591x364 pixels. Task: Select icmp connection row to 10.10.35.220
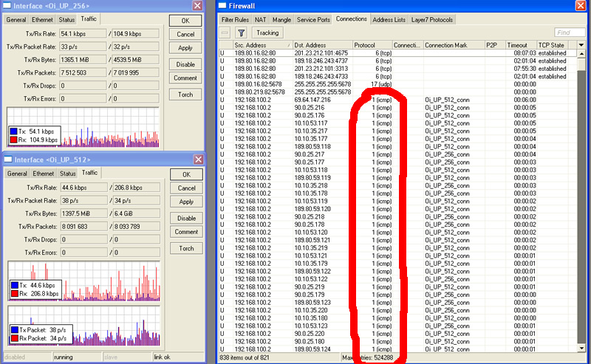click(x=397, y=311)
